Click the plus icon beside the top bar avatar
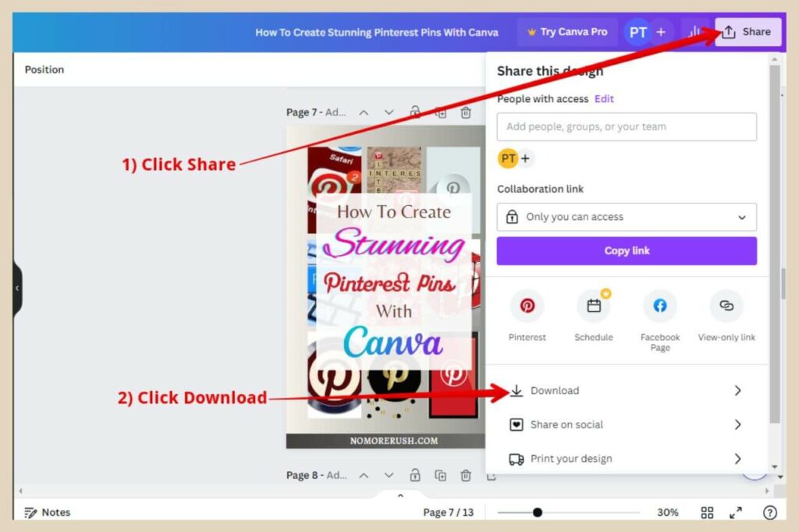 (x=661, y=33)
